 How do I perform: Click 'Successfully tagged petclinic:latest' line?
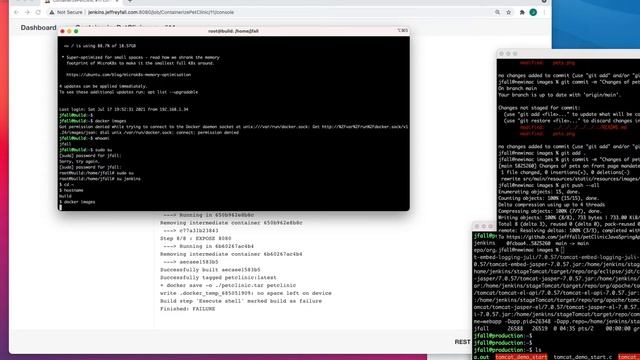click(x=218, y=278)
